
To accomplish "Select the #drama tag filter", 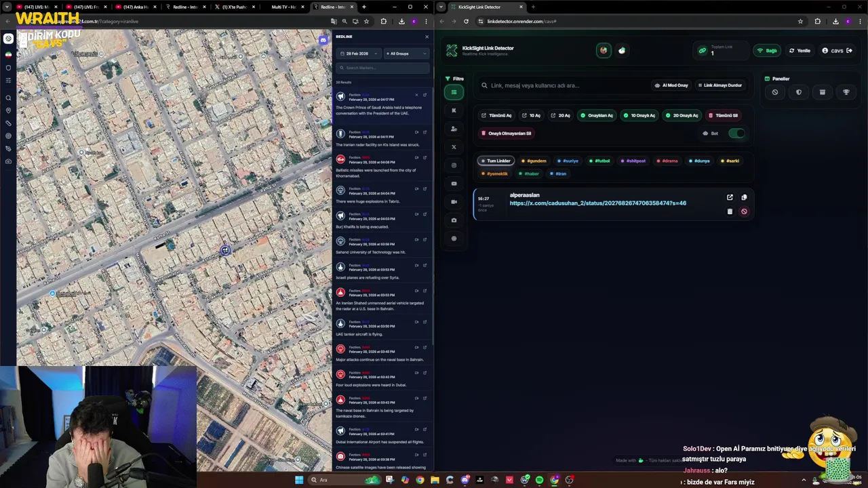I will point(668,161).
